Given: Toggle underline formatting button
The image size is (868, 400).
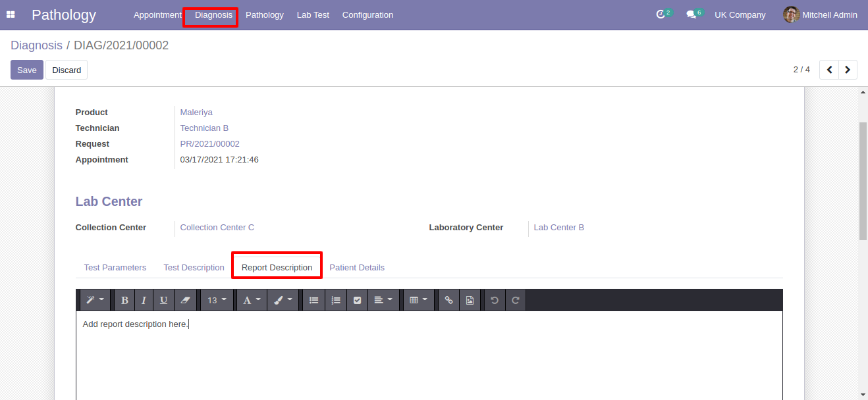Looking at the screenshot, I should (x=163, y=300).
